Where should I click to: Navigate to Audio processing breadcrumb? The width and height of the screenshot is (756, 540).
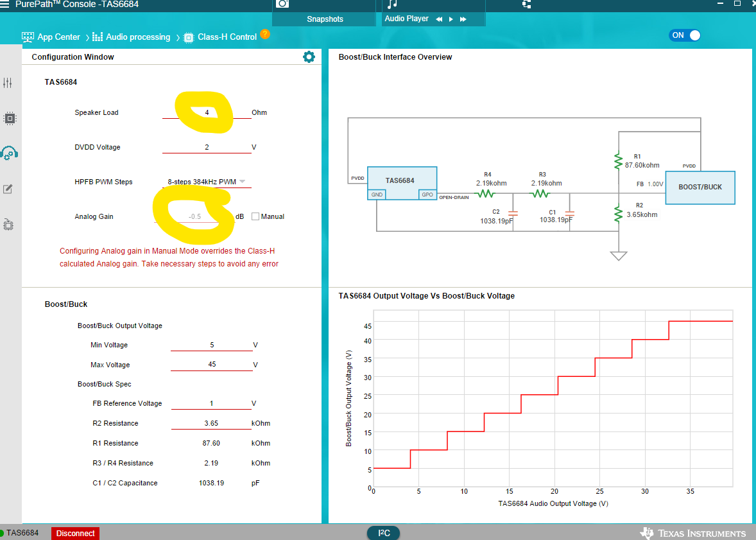coord(138,37)
